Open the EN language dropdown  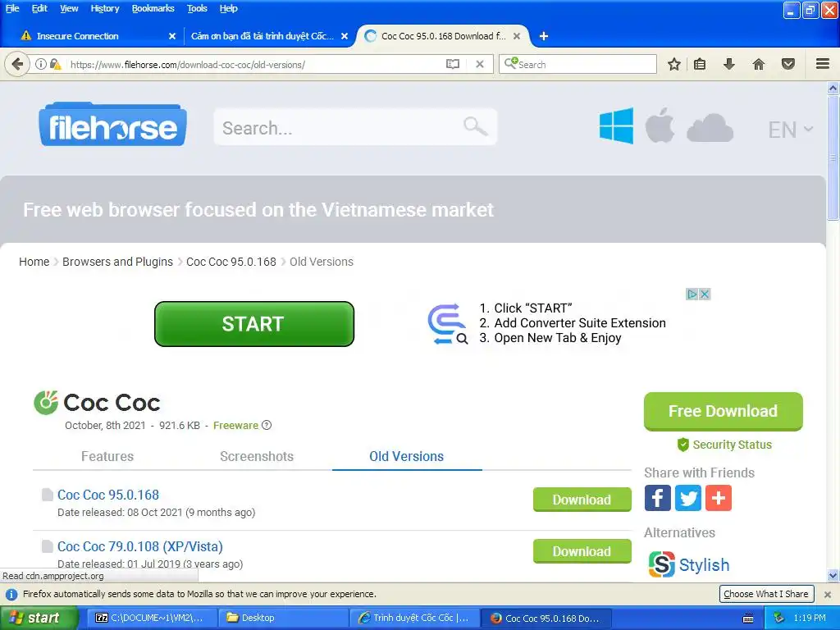(790, 130)
